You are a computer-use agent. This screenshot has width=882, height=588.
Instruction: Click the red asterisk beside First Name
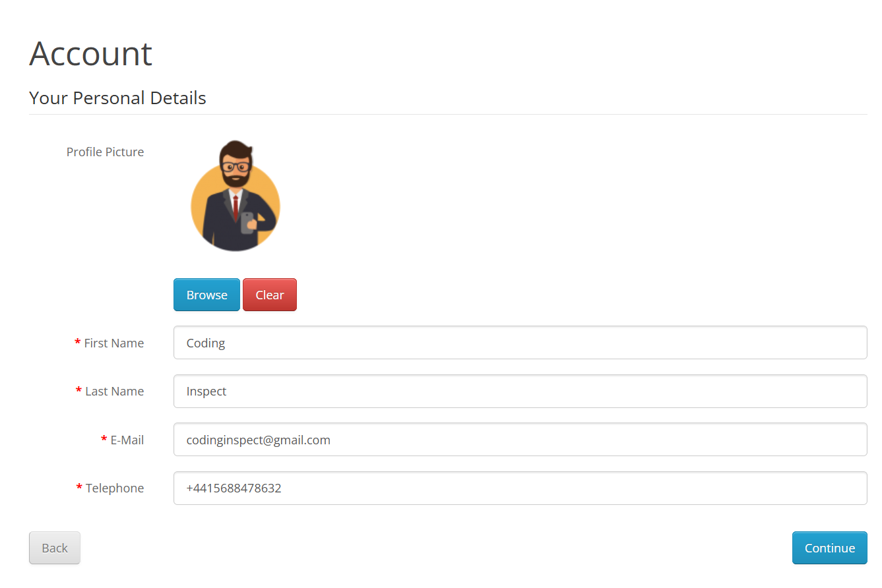78,343
